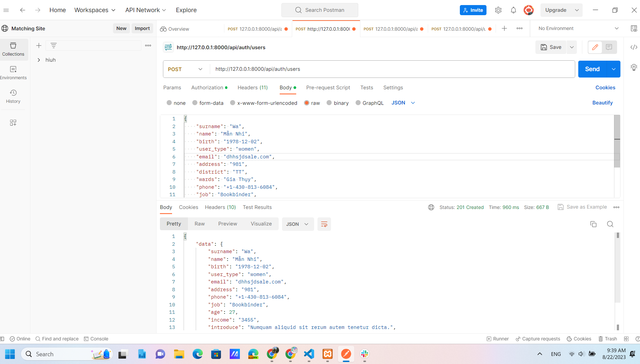Expand the Upgrade dropdown arrow
This screenshot has width=640, height=364.
pos(577,10)
